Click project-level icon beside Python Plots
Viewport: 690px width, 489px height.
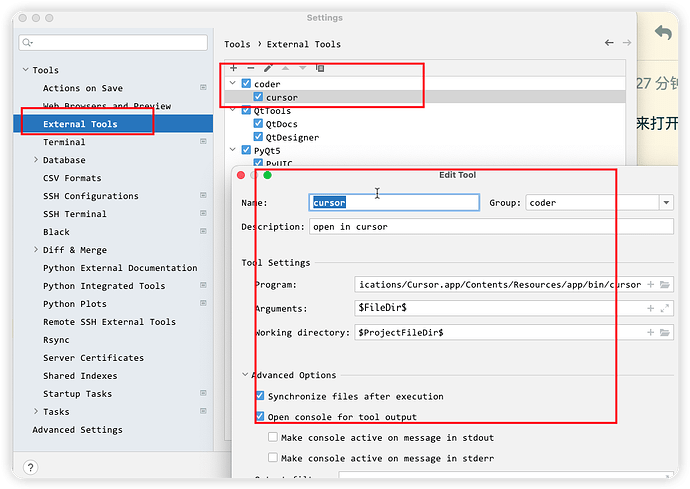pyautogui.click(x=203, y=303)
